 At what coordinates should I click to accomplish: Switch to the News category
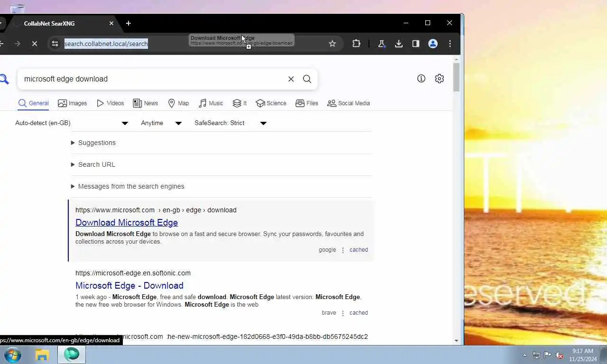tap(146, 103)
